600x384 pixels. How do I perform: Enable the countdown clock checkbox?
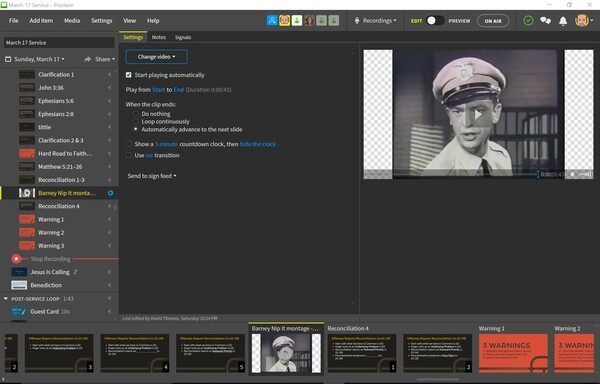click(129, 144)
